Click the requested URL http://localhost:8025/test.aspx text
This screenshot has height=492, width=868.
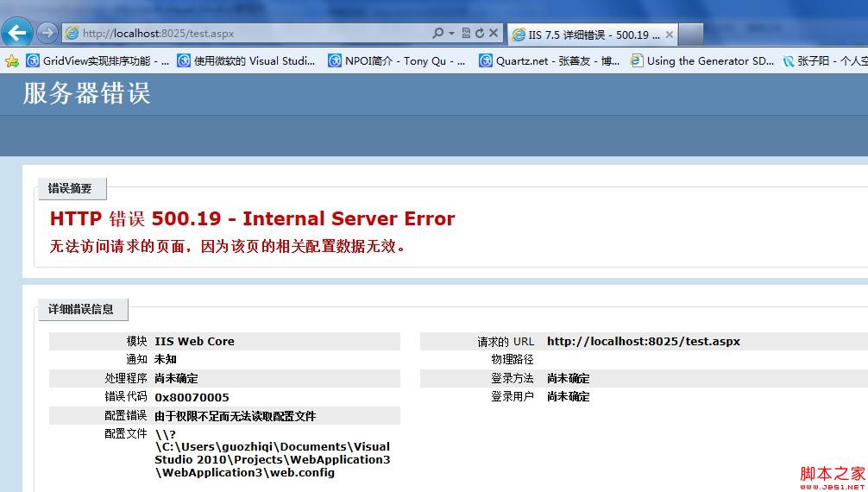click(643, 342)
